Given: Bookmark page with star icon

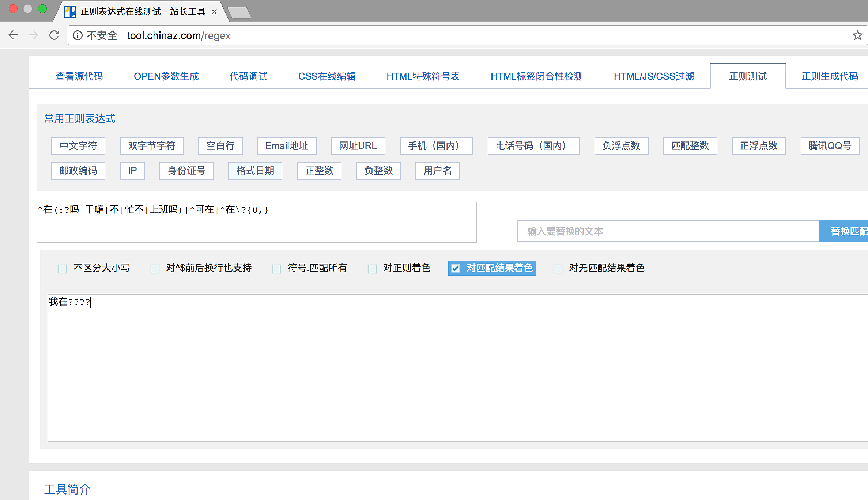Looking at the screenshot, I should 857,35.
